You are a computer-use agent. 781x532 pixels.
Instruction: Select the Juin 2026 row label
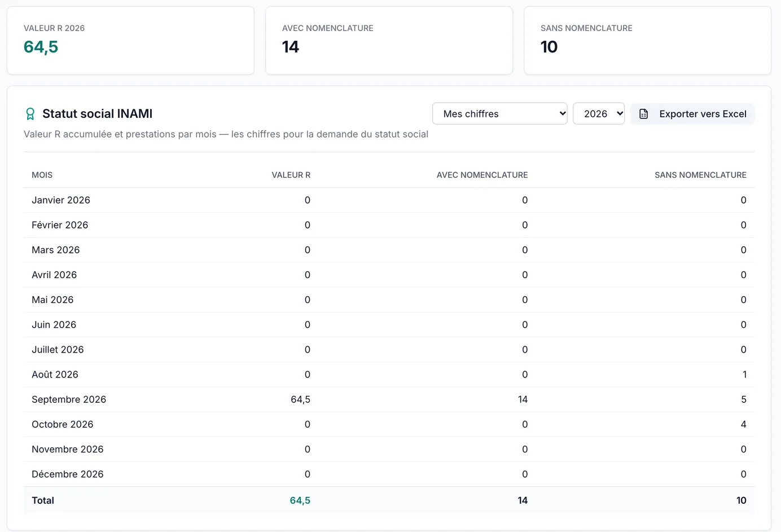click(x=54, y=324)
